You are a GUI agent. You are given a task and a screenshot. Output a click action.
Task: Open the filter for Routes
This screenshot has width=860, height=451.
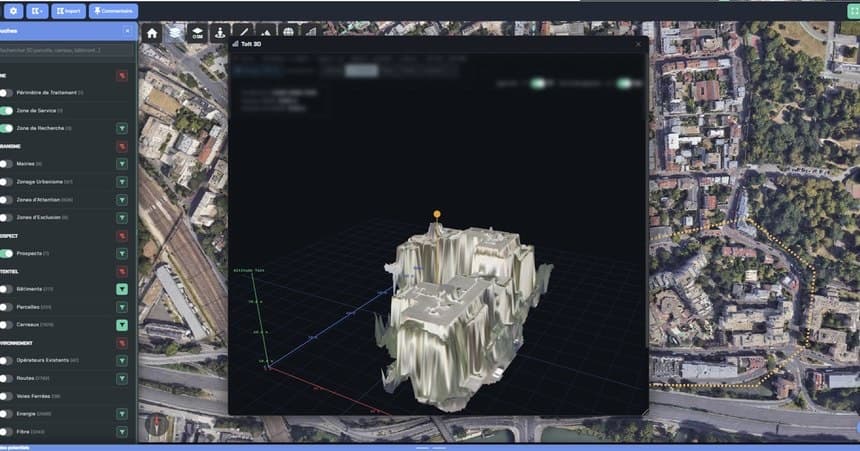[x=122, y=379]
